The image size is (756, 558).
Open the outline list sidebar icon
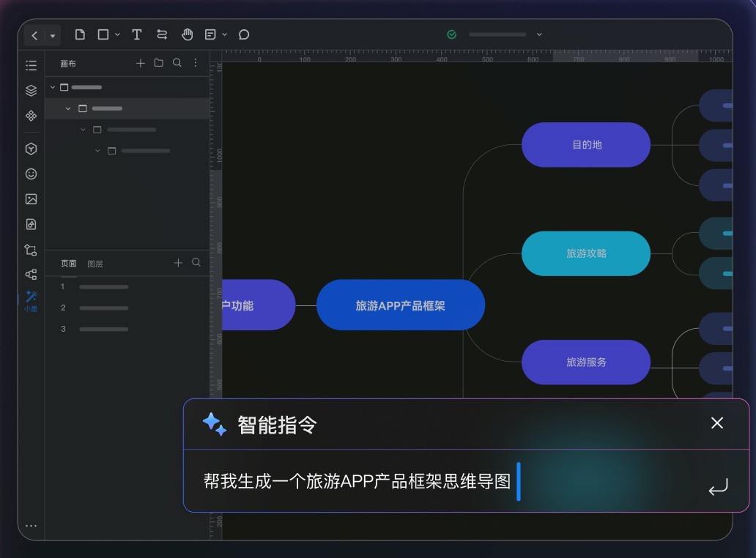pyautogui.click(x=31, y=65)
